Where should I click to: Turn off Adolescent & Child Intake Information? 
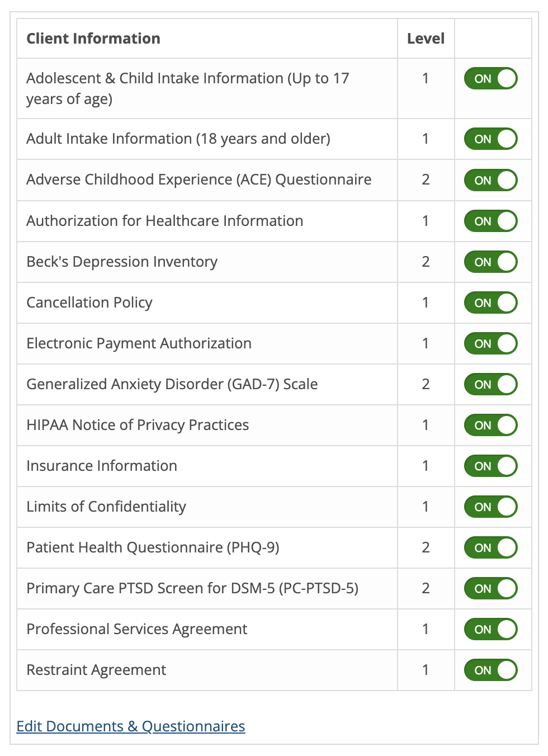[x=490, y=79]
